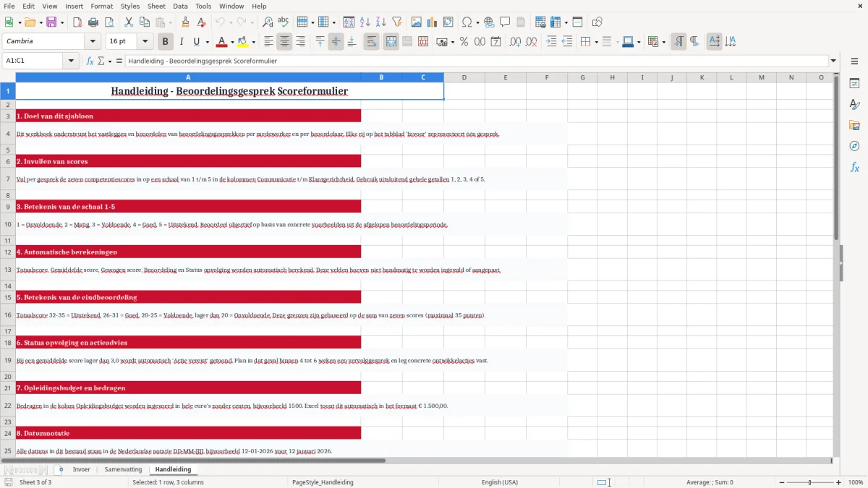Toggle Italic formatting
The width and height of the screenshot is (868, 488).
click(182, 42)
